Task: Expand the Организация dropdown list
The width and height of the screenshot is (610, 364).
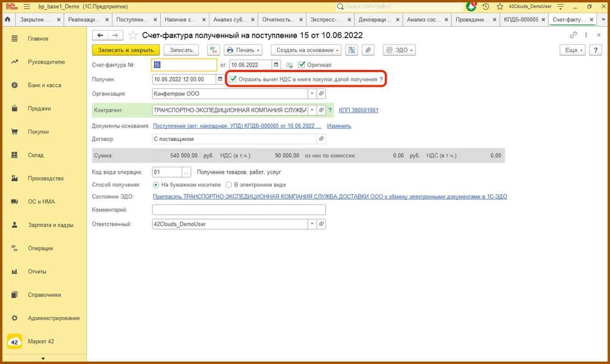Action: tap(312, 94)
